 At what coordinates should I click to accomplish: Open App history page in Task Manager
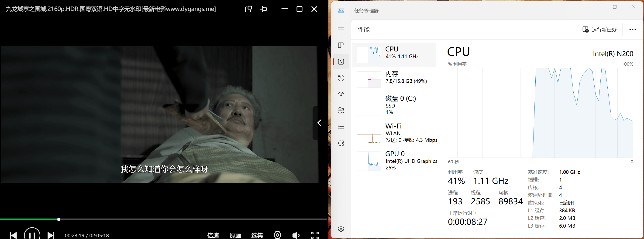click(x=341, y=78)
